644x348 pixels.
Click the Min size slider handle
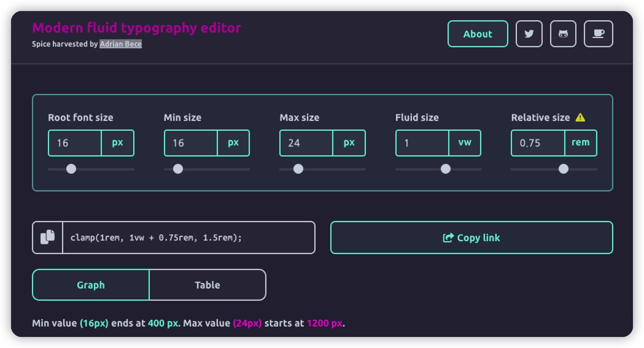[178, 169]
